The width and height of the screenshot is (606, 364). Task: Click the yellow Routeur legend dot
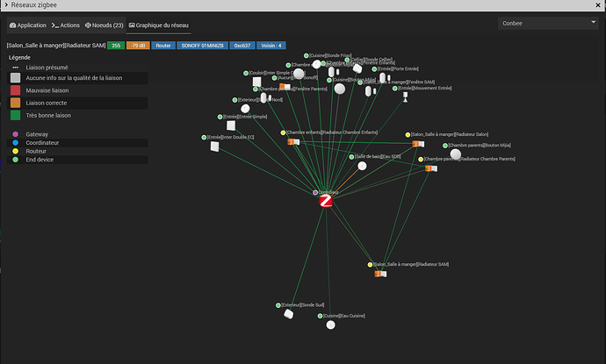16,152
